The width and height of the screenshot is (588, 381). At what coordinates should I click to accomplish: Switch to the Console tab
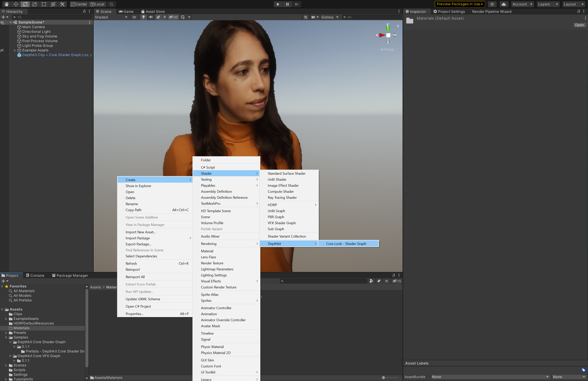tap(35, 275)
